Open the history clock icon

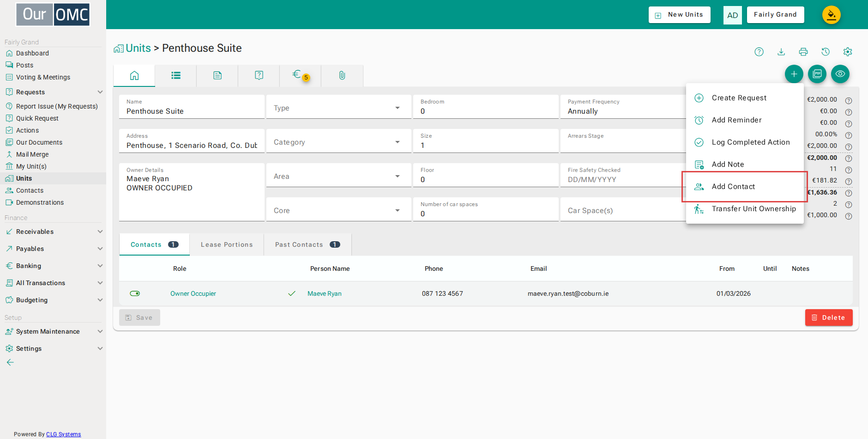[826, 52]
